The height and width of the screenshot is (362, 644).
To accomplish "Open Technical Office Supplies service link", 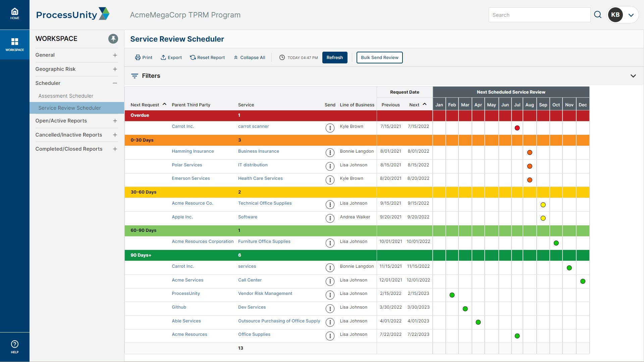I will 265,203.
